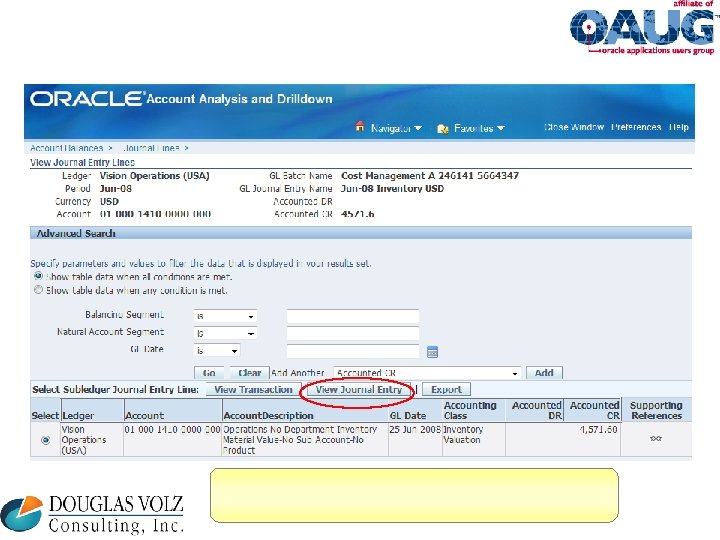
Task: Click the Export button
Action: tap(446, 390)
